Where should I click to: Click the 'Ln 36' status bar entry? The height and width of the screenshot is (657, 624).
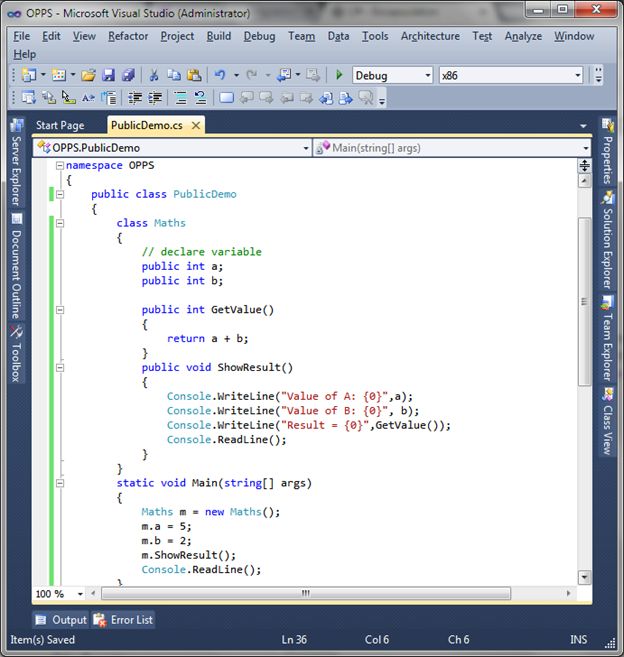click(294, 640)
